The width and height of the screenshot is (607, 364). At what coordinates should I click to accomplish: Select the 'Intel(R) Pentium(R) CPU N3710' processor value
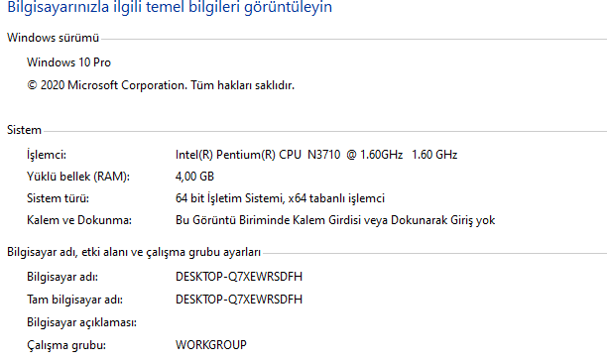tap(316, 155)
